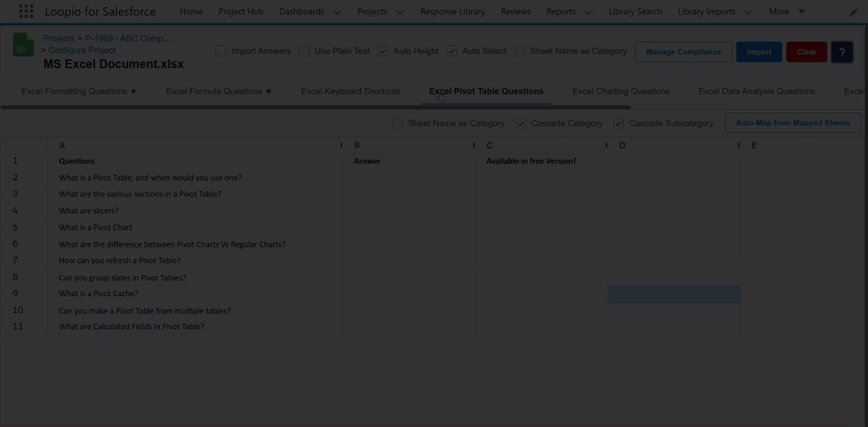868x427 pixels.
Task: Select the Excel Pivot Table Questions tab
Action: [x=486, y=91]
